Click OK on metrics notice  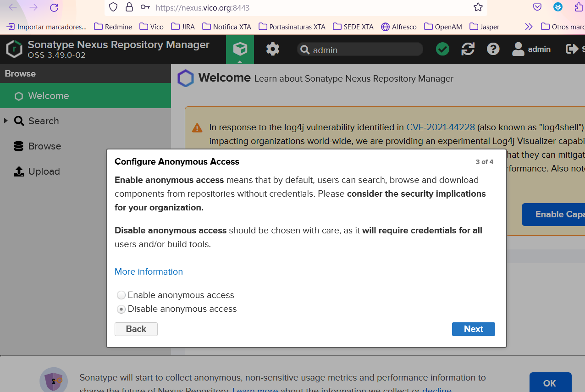[x=550, y=383]
